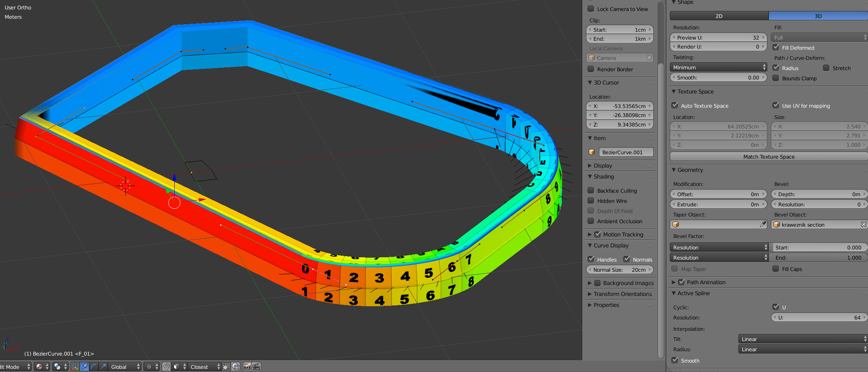This screenshot has width=868, height=372.
Task: Open the Closest snap target dropdown
Action: pyautogui.click(x=204, y=367)
